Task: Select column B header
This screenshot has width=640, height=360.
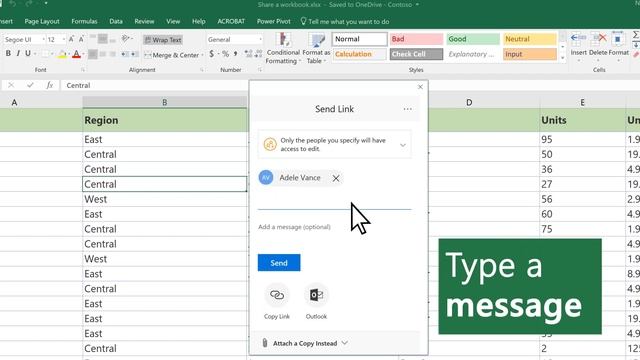Action: click(x=164, y=102)
